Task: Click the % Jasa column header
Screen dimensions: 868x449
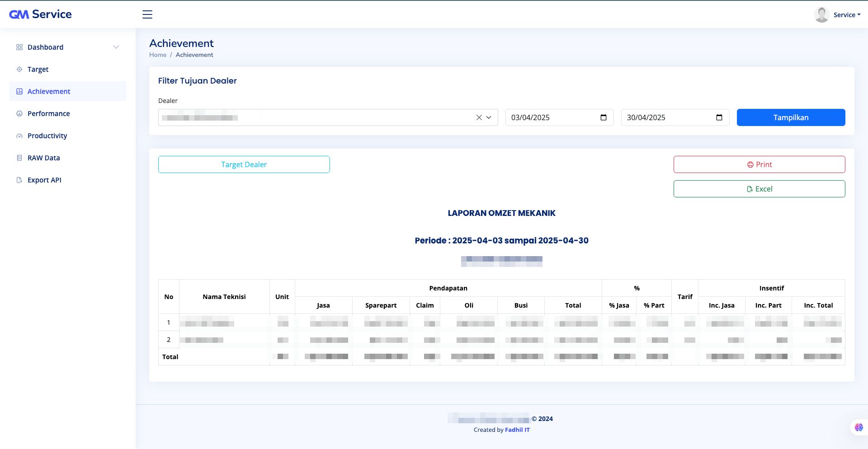Action: [x=619, y=306]
